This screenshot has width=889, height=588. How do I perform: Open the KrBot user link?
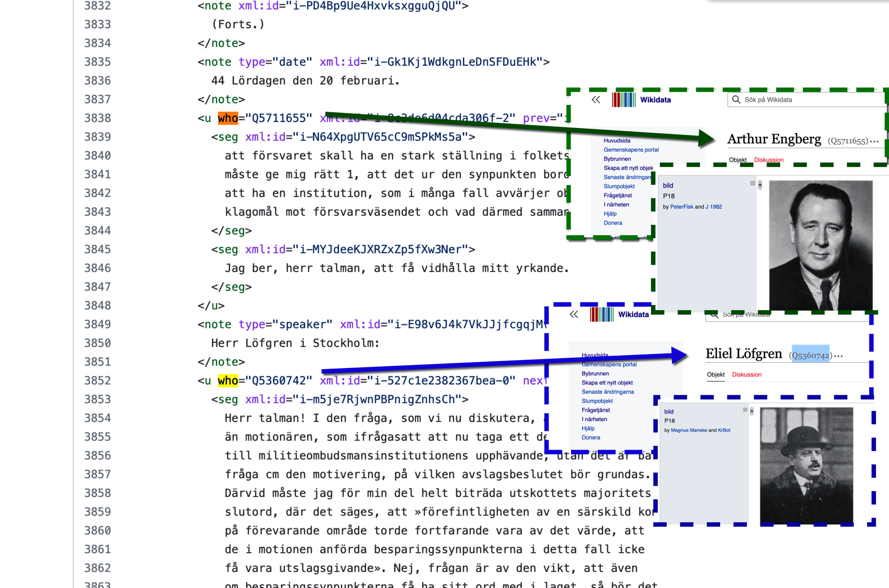(x=724, y=430)
